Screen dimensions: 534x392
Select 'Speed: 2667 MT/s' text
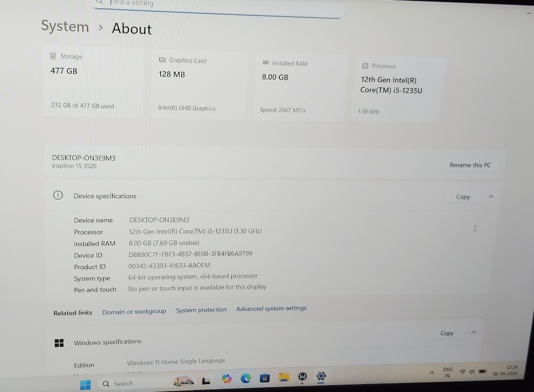coord(282,110)
